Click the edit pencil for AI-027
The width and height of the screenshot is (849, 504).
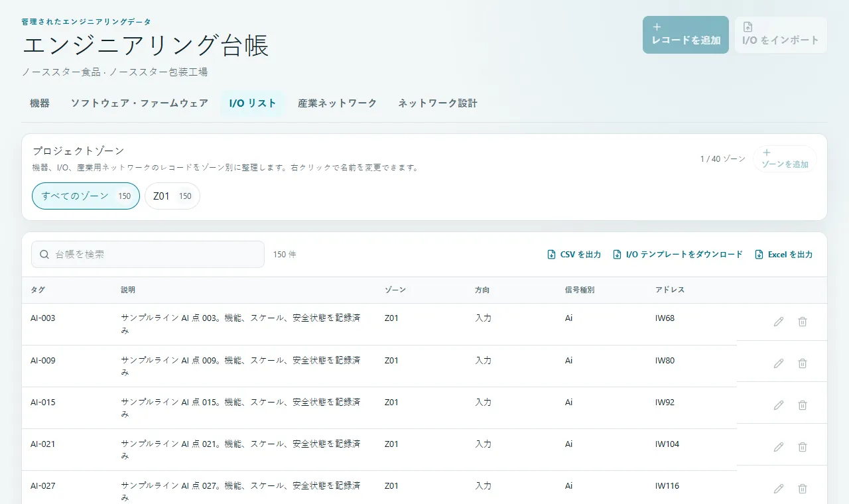[x=779, y=489]
